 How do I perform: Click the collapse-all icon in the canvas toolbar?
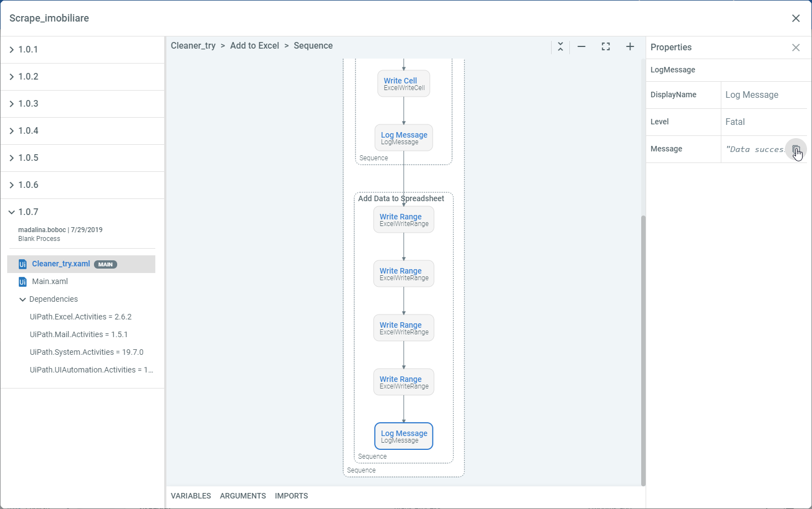560,47
